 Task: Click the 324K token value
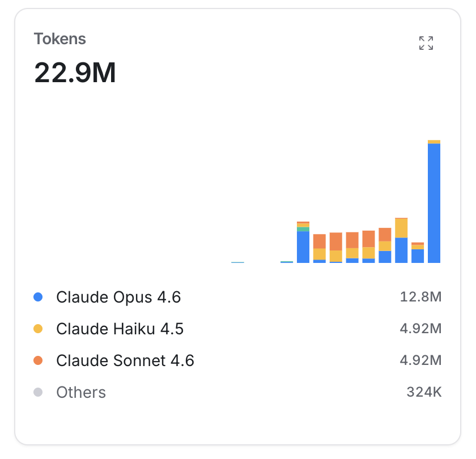point(424,392)
